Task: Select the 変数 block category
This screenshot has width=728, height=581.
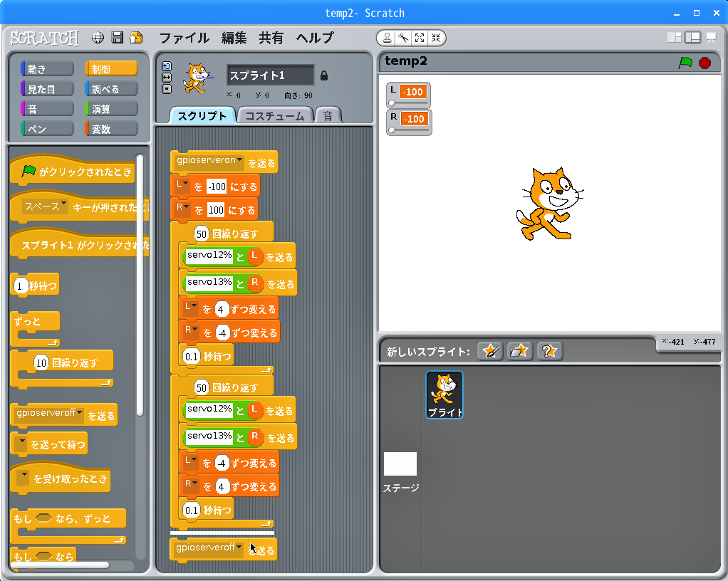Action: (111, 129)
